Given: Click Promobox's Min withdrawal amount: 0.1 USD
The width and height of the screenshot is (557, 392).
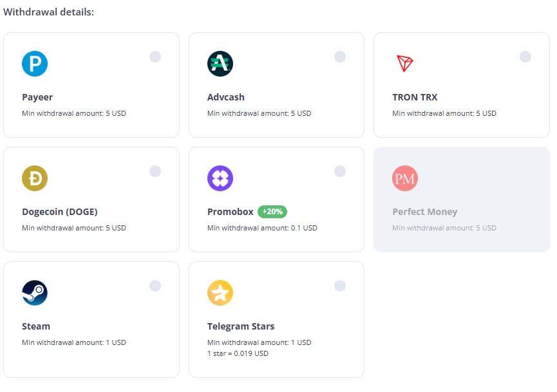Looking at the screenshot, I should coord(262,228).
